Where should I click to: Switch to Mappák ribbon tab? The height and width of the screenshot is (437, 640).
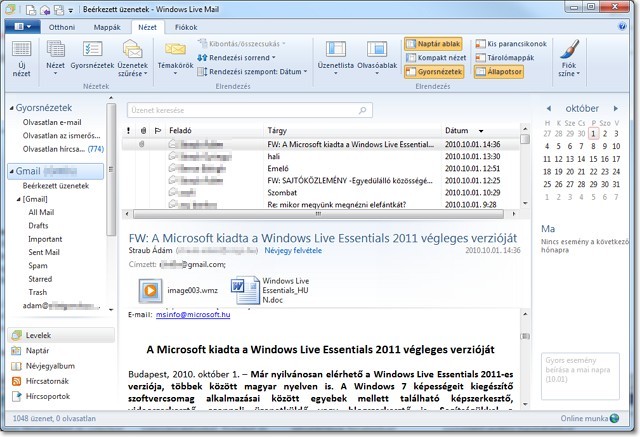pos(107,27)
